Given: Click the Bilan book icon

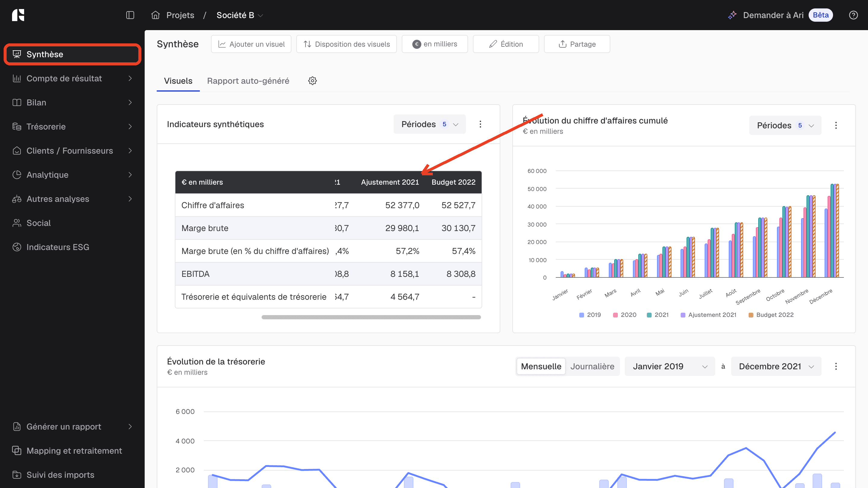Looking at the screenshot, I should tap(17, 102).
